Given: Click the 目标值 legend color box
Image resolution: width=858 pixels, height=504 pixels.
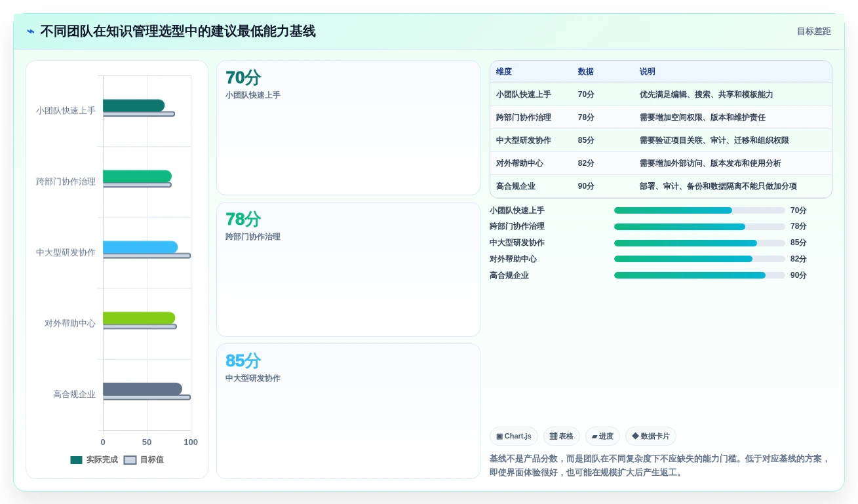Looking at the screenshot, I should point(130,459).
